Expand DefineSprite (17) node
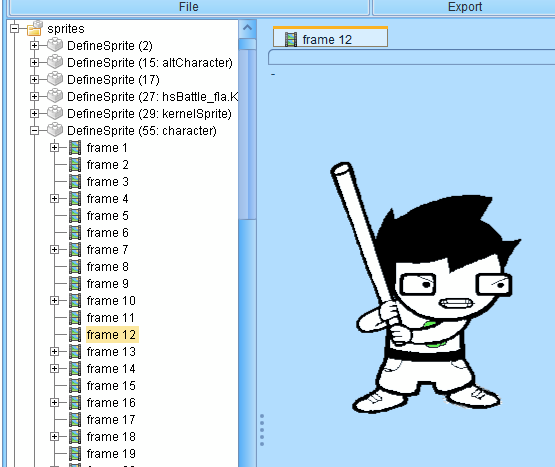This screenshot has width=555, height=467. click(x=34, y=79)
